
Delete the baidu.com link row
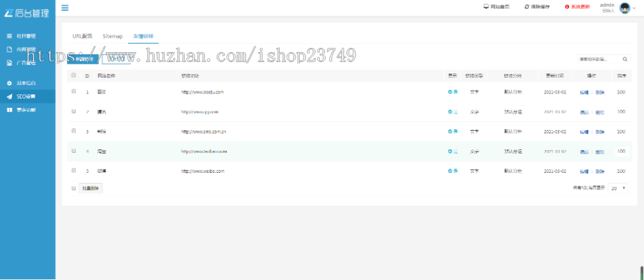(600, 92)
